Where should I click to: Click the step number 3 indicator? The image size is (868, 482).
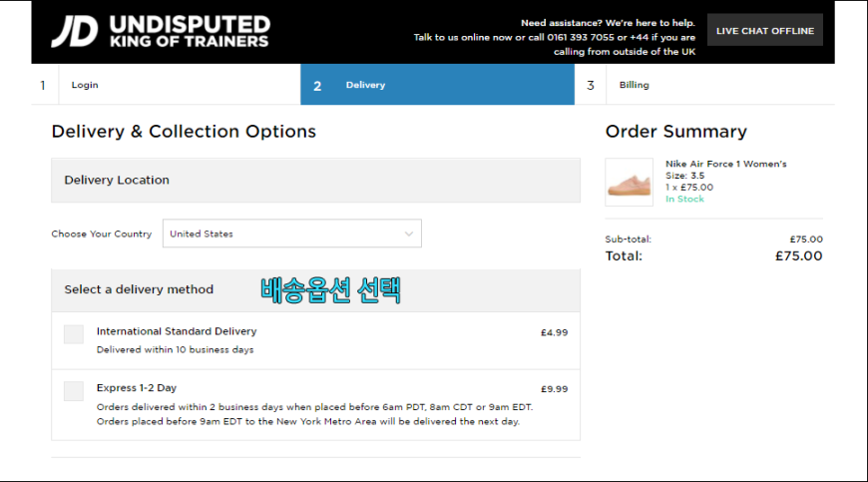point(590,85)
